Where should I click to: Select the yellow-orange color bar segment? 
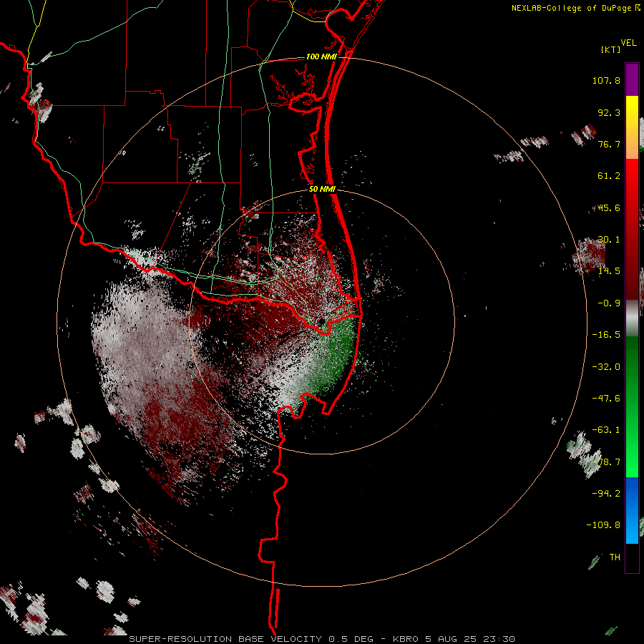tap(632, 127)
